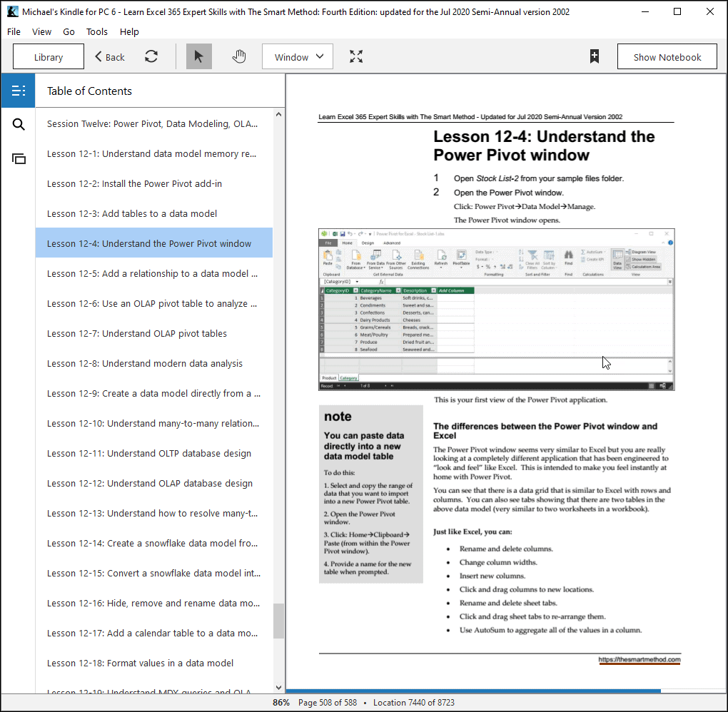Select the arrow pointer tool
This screenshot has width=728, height=712.
coord(198,56)
